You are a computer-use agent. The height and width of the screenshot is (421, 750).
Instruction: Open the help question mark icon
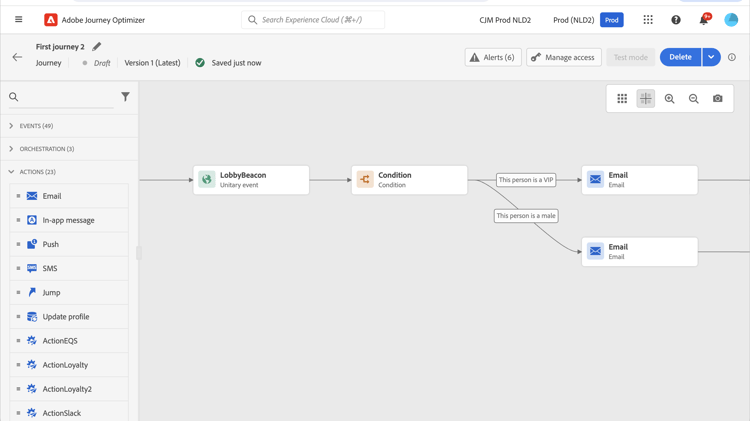(676, 20)
